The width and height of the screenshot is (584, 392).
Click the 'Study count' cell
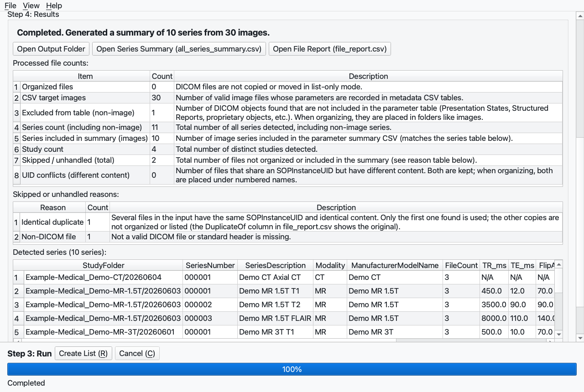coord(85,149)
